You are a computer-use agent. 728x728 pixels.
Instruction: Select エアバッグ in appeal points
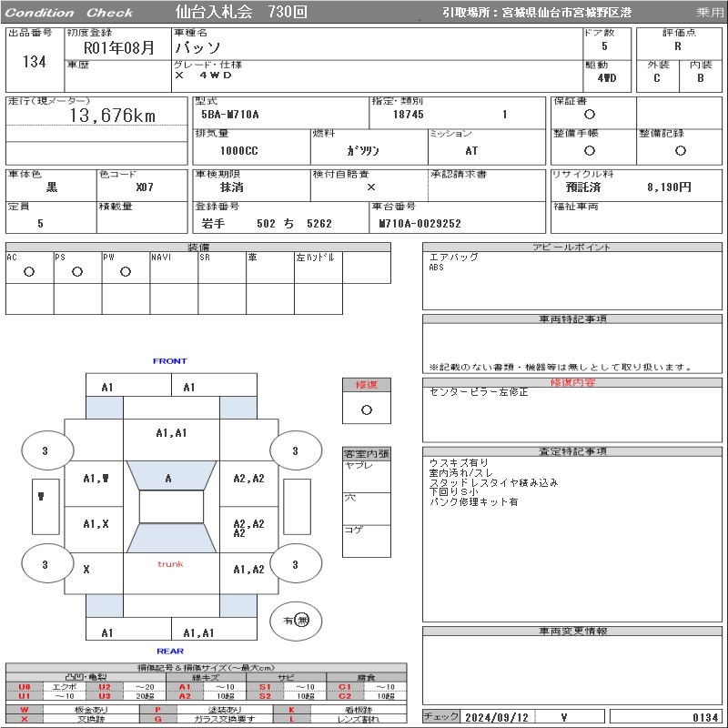[453, 258]
